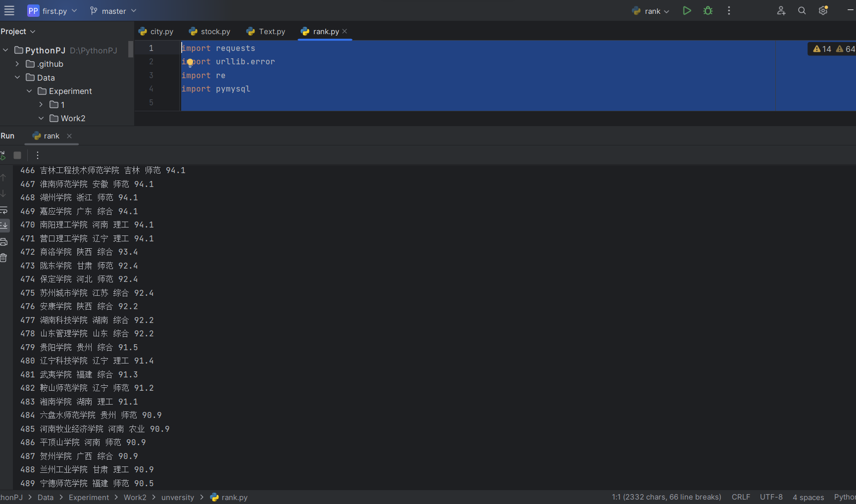
Task: Click the intention bulb on line 2
Action: (190, 62)
